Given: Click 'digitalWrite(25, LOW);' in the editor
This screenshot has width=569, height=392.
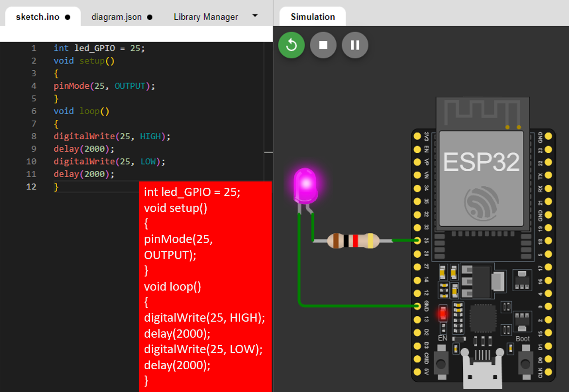Looking at the screenshot, I should (x=110, y=161).
